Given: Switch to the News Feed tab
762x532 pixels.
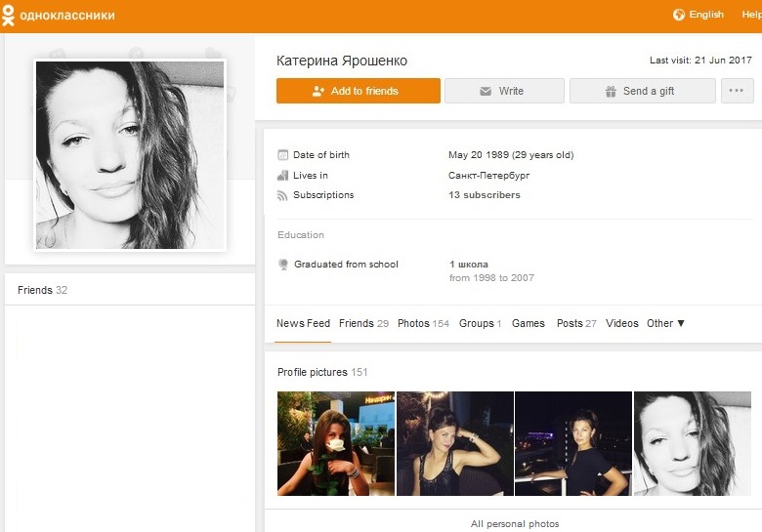Looking at the screenshot, I should (x=303, y=323).
